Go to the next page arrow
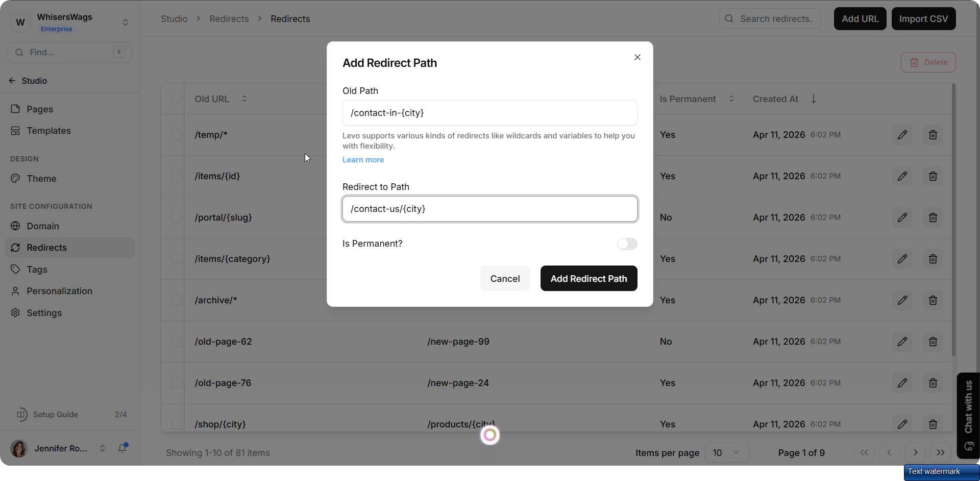The width and height of the screenshot is (980, 481). point(915,452)
